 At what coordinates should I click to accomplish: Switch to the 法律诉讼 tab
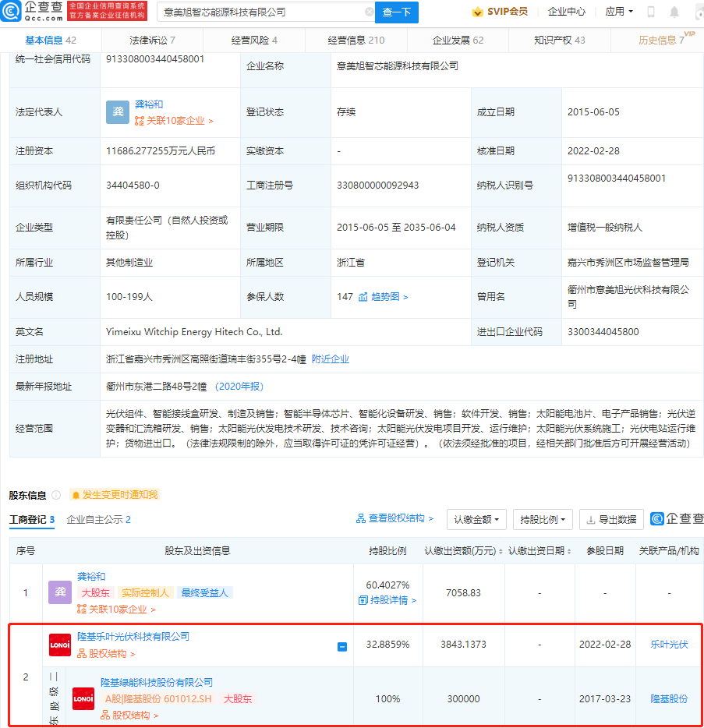152,41
